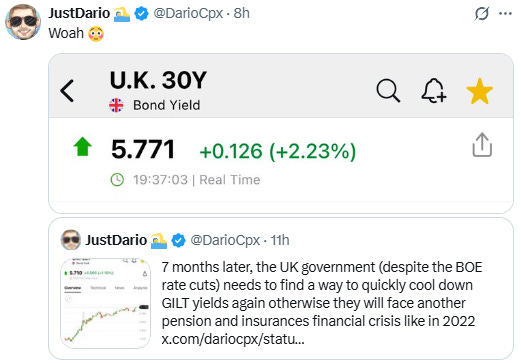The height and width of the screenshot is (363, 521).
Task: Click the blue verified badge at top
Action: pyautogui.click(x=141, y=14)
